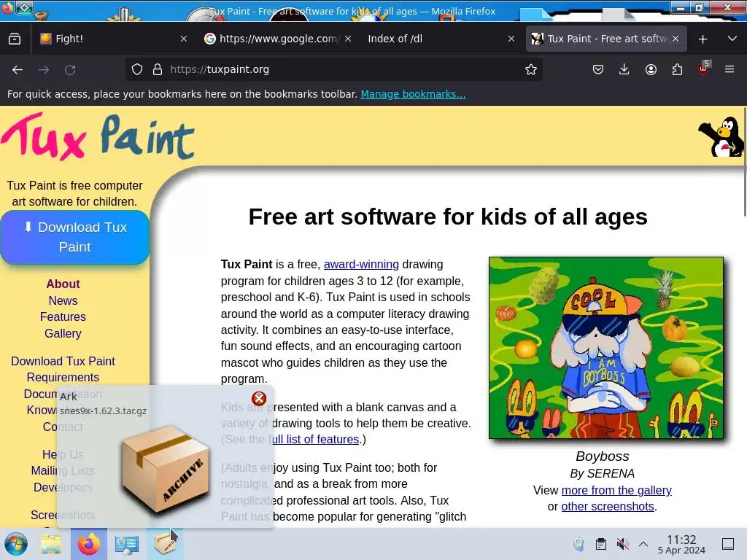Click the tuxpaint.org address bar
Viewport: 747px width, 560px height.
[333, 69]
